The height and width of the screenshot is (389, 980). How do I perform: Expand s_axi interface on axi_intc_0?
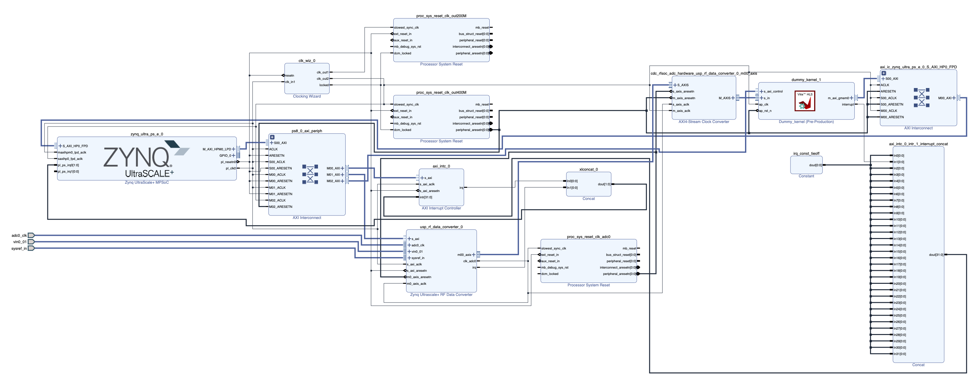pos(422,178)
